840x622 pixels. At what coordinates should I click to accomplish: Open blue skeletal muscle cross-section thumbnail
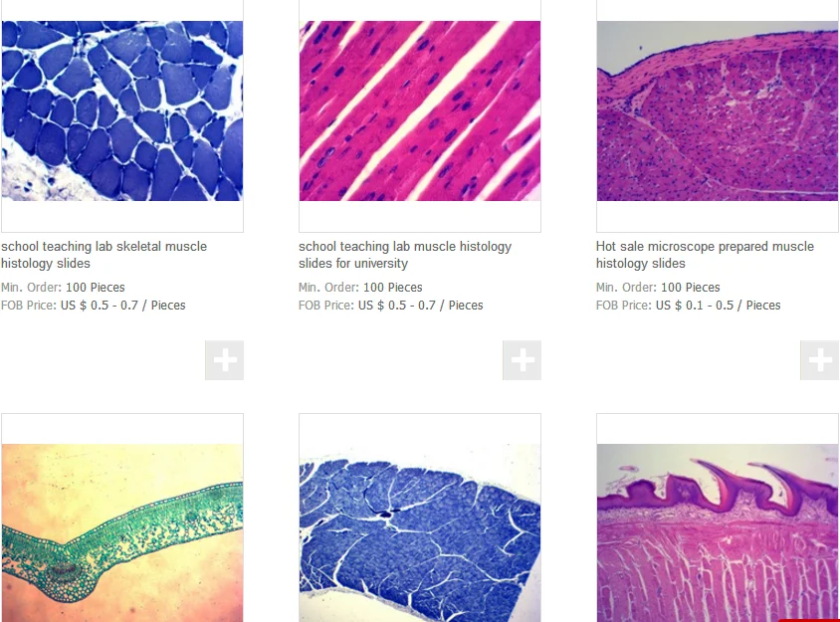[x=122, y=110]
